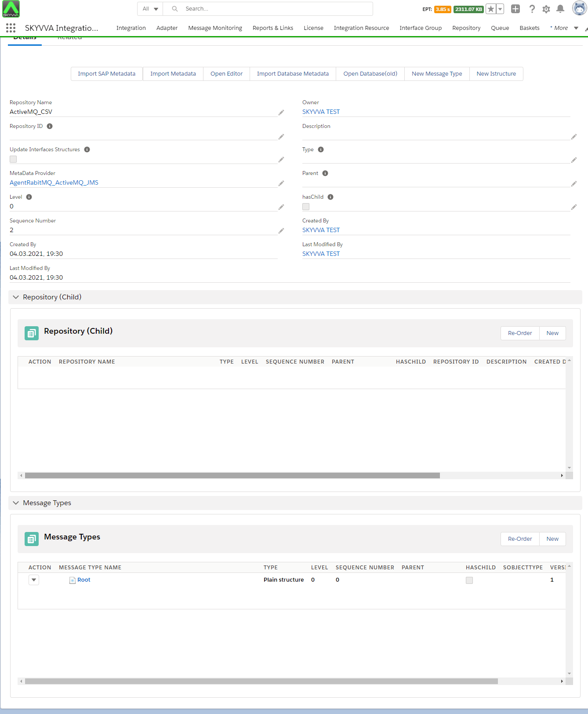
Task: Open the App Launcher grid icon
Action: coord(11,28)
